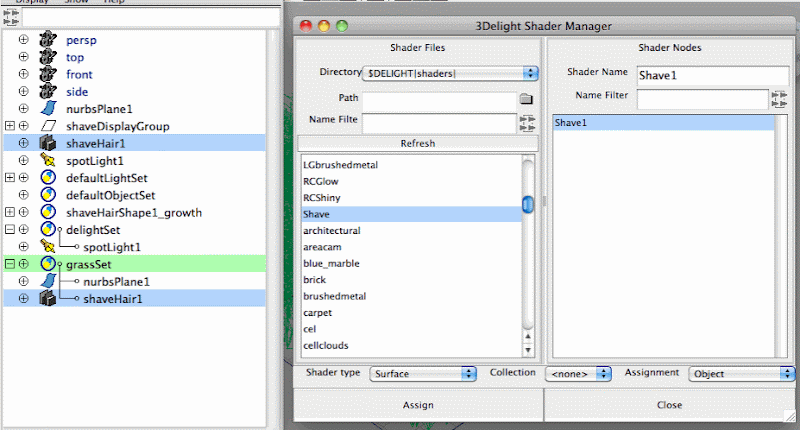The image size is (800, 430).
Task: Collapse grassSet with its minus box
Action: tap(10, 264)
